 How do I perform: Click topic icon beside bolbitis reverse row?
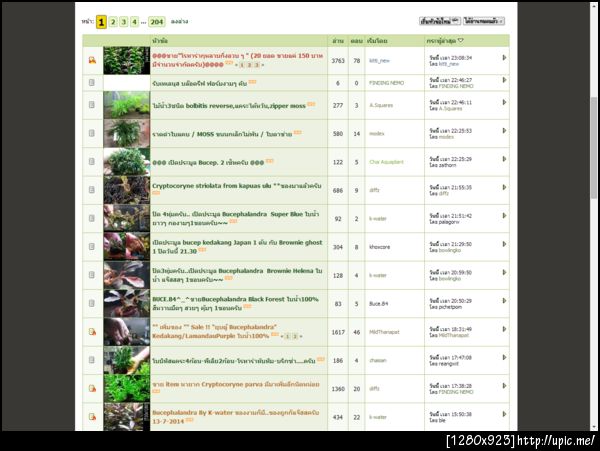[92, 104]
